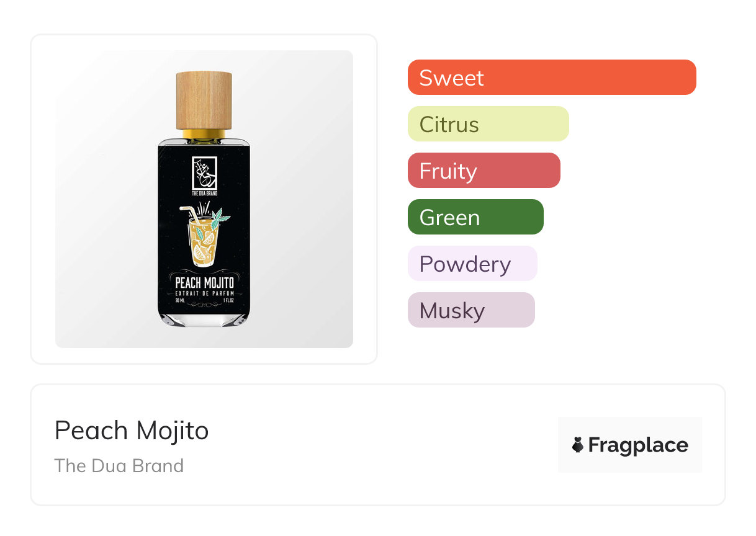Click the Extrait de Parfum label text
The width and height of the screenshot is (756, 536).
coord(204,293)
